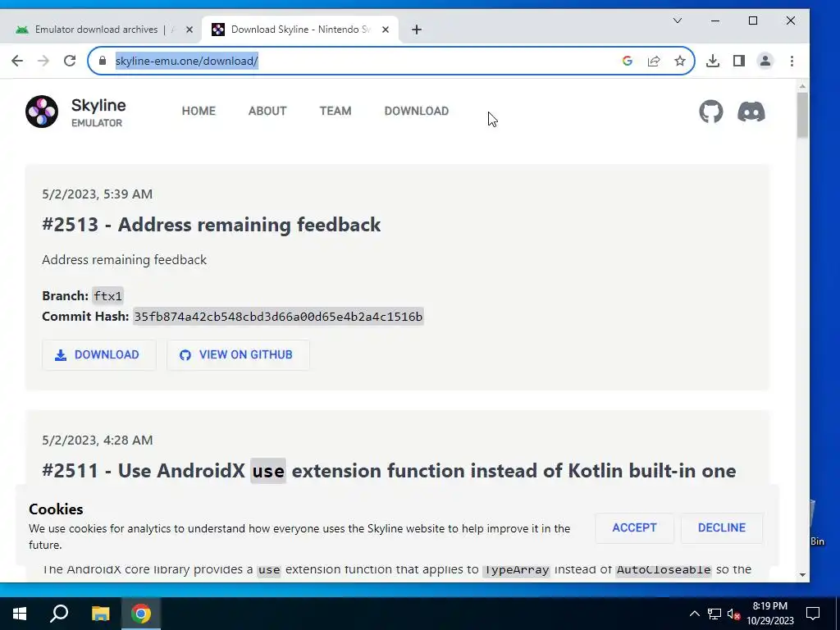Download build #2513

(99, 354)
